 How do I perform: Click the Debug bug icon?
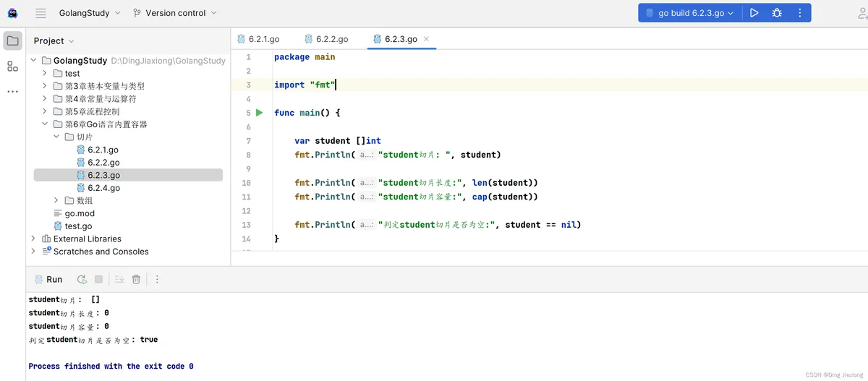[x=777, y=13]
